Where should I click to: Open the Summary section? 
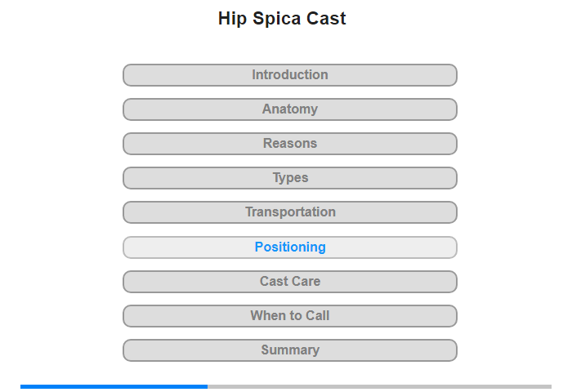point(289,350)
